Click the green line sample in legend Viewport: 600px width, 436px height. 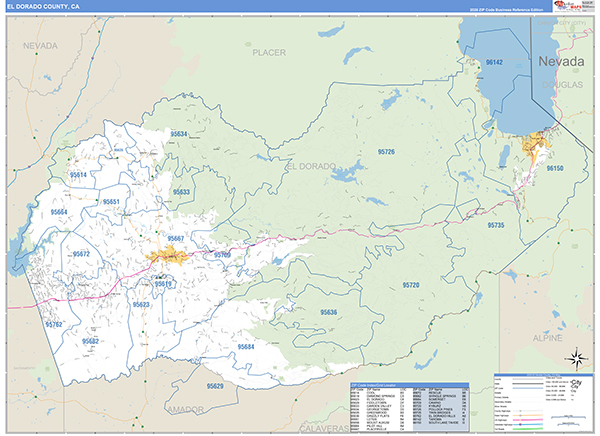tap(528, 429)
